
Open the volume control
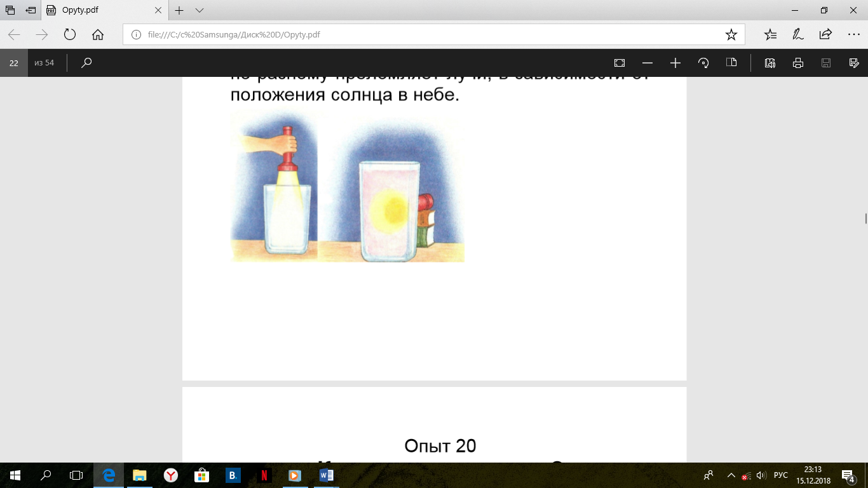coord(762,475)
